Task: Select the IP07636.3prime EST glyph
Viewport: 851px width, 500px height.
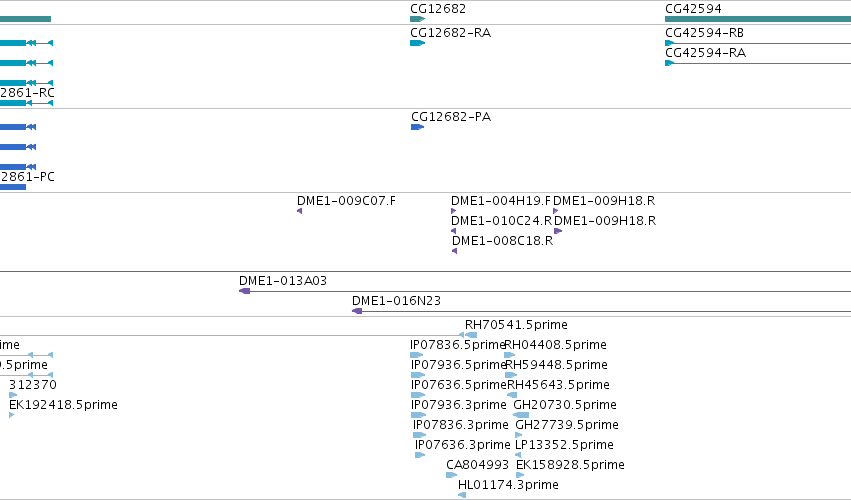Action: pyautogui.click(x=420, y=455)
